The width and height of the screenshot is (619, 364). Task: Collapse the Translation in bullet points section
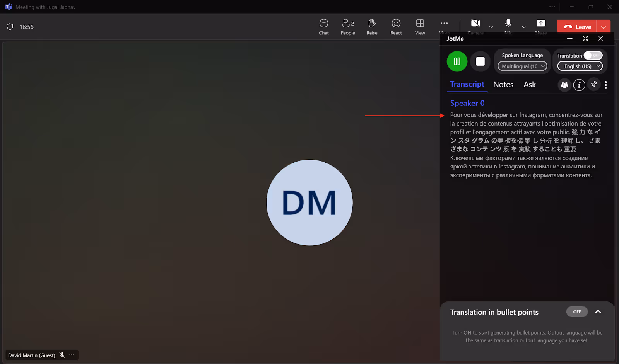(x=598, y=312)
